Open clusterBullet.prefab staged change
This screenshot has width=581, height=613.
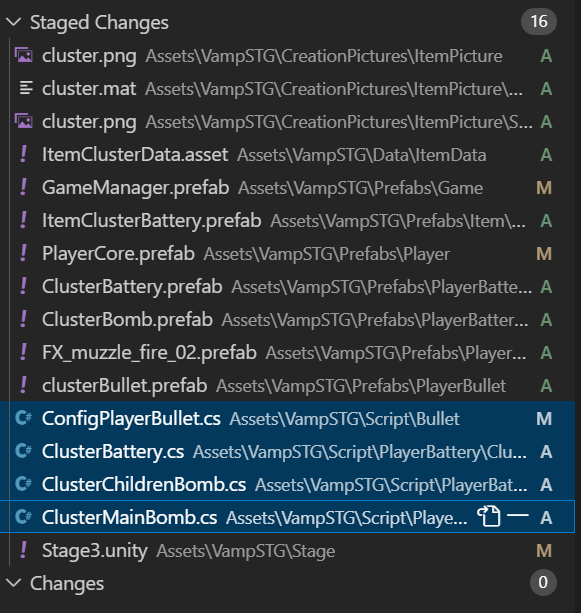click(x=287, y=385)
